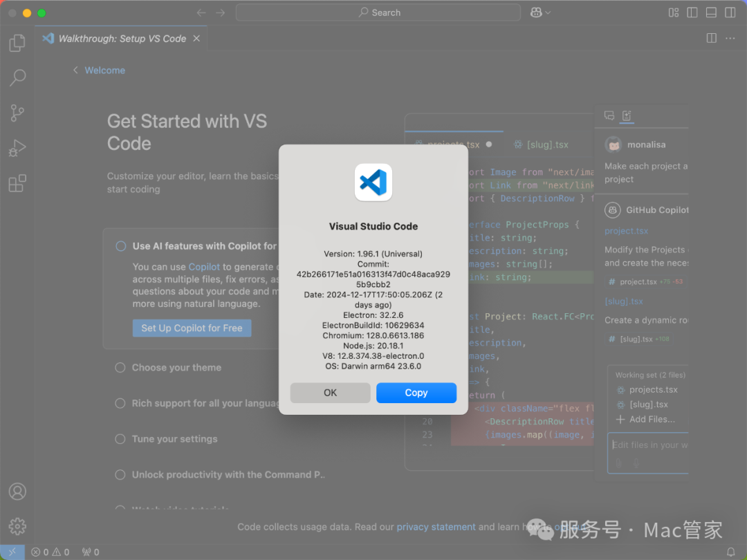This screenshot has height=560, width=747.
Task: Select the 'Tune your settings' step circle
Action: (120, 439)
